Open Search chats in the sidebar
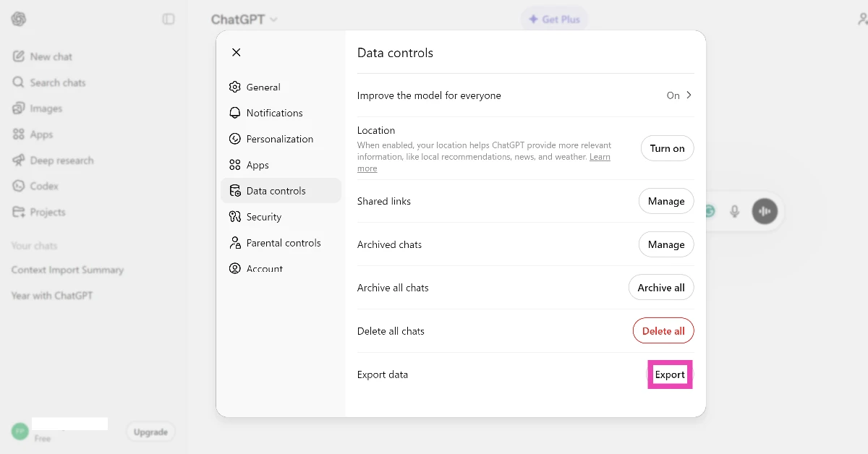Screen dimensions: 868x454 [57, 82]
